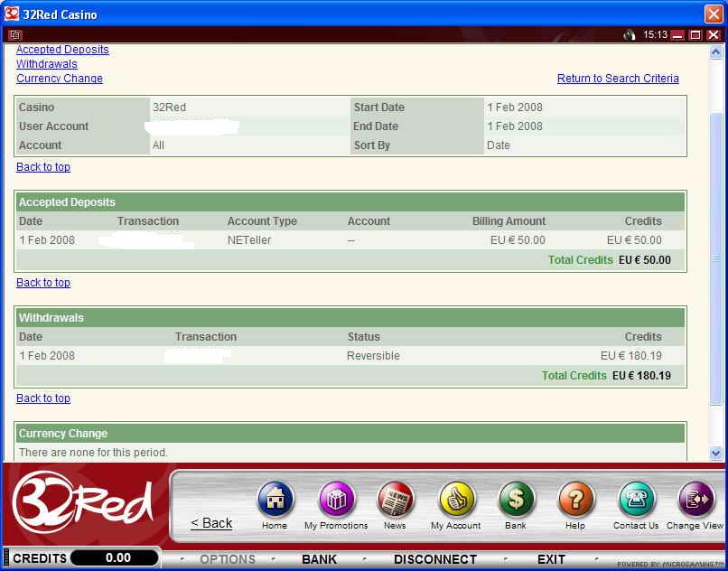Image resolution: width=728 pixels, height=571 pixels.
Task: Click the small icon at dark bar left
Action: pyautogui.click(x=15, y=35)
